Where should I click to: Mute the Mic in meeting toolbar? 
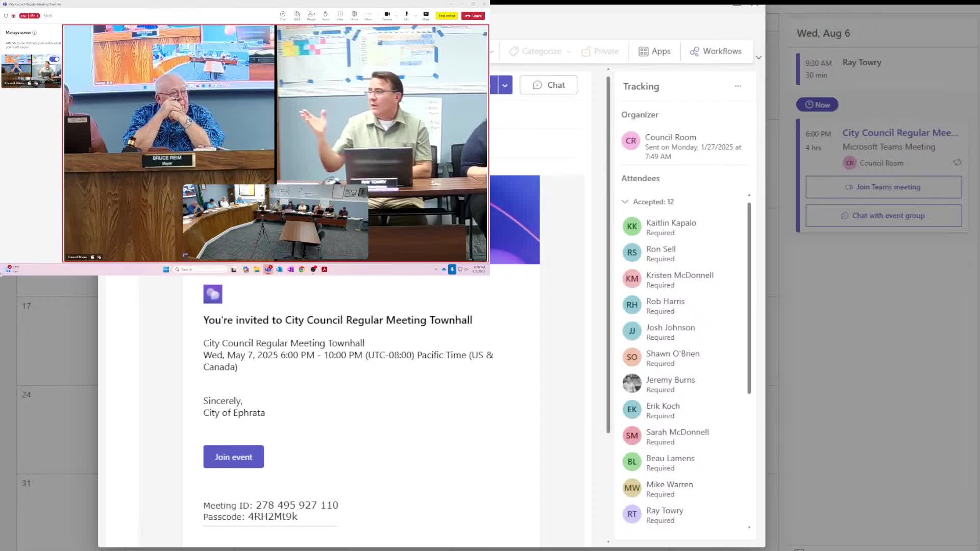click(406, 15)
